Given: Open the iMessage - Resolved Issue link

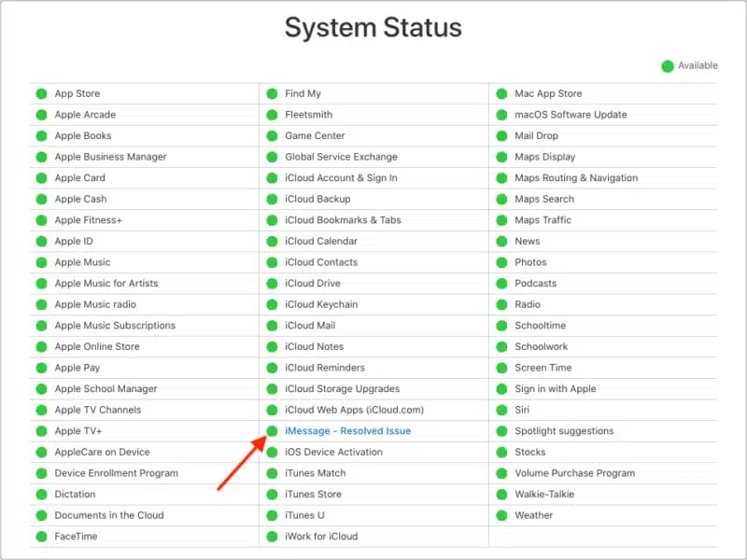Looking at the screenshot, I should (x=347, y=431).
